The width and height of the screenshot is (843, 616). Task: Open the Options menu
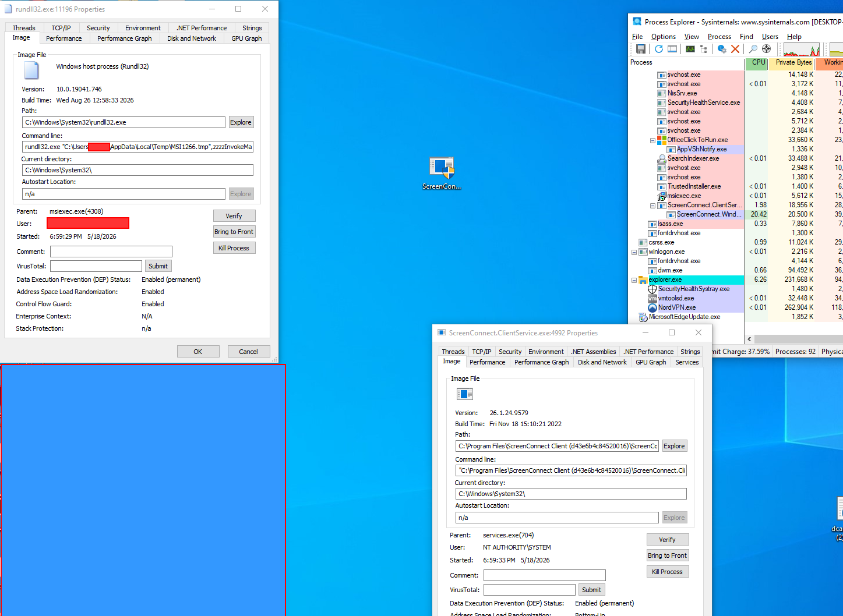click(x=664, y=37)
